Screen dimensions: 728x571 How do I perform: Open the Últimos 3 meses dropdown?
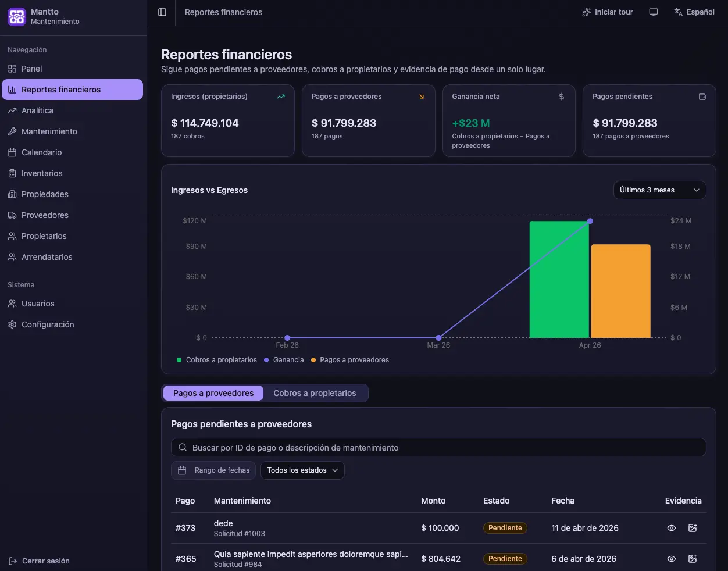tap(660, 190)
